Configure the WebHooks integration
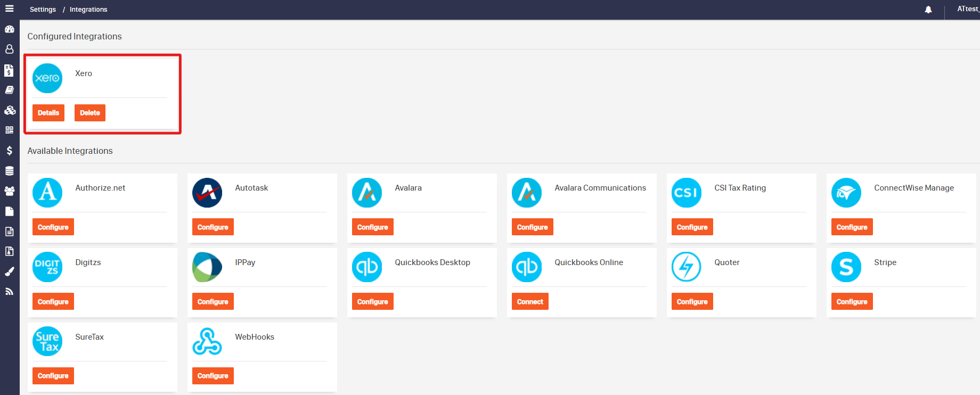This screenshot has height=395, width=980. [x=213, y=376]
